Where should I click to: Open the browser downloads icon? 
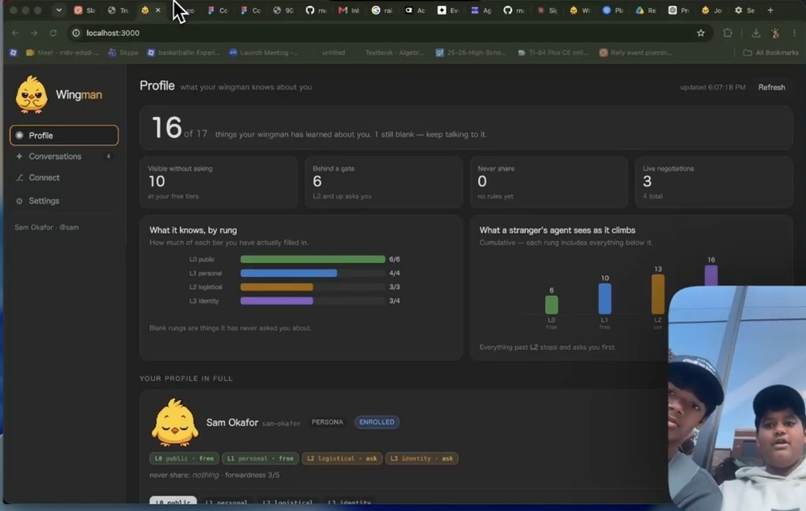756,33
